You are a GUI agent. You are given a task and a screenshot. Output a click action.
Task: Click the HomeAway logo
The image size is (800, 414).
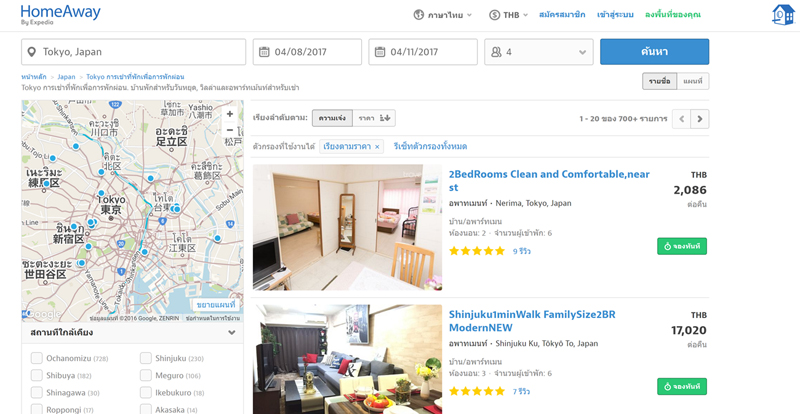pos(60,14)
